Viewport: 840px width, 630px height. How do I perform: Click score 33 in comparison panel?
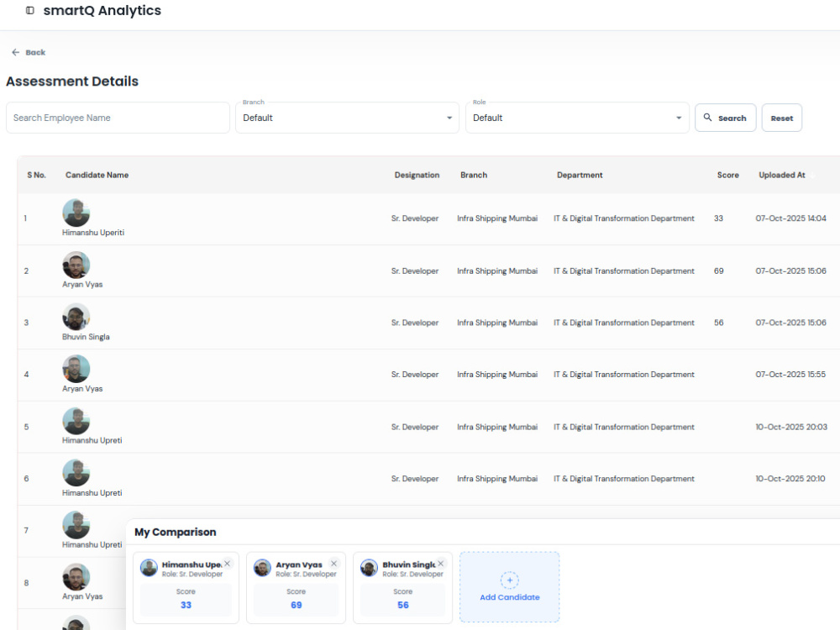(186, 605)
